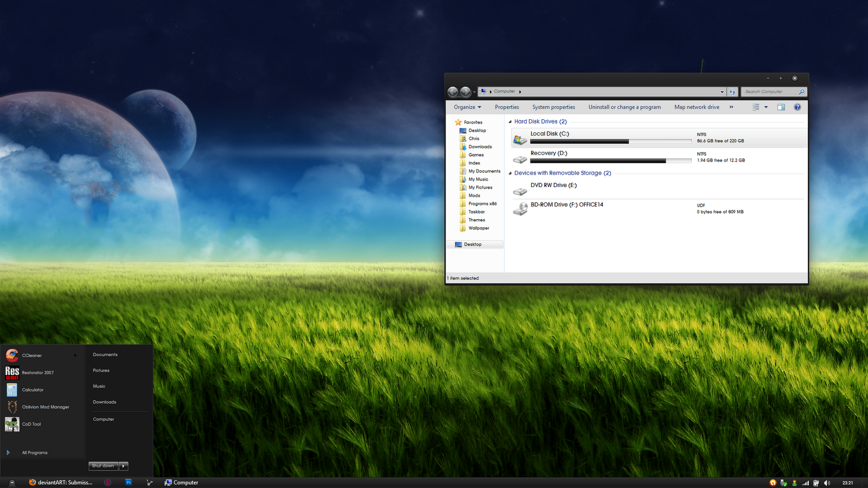868x488 pixels.
Task: Start Oblivion Mod Manager
Action: 46,407
